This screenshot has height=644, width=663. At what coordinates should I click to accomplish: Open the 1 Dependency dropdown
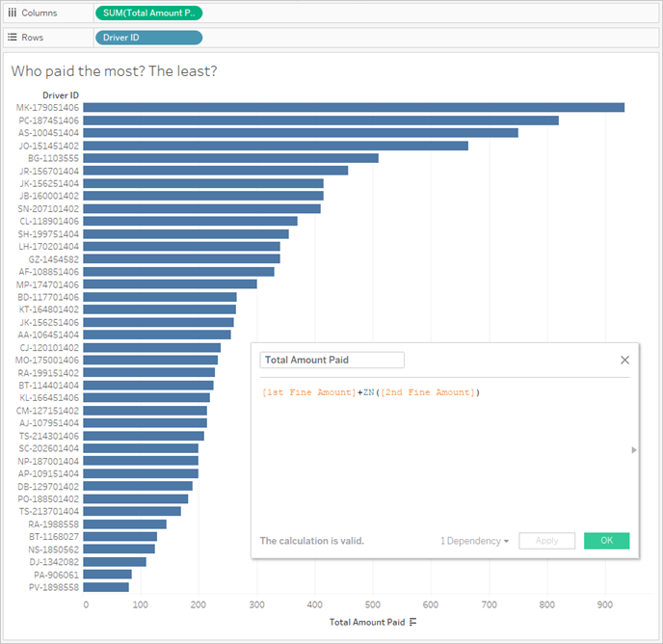click(474, 541)
